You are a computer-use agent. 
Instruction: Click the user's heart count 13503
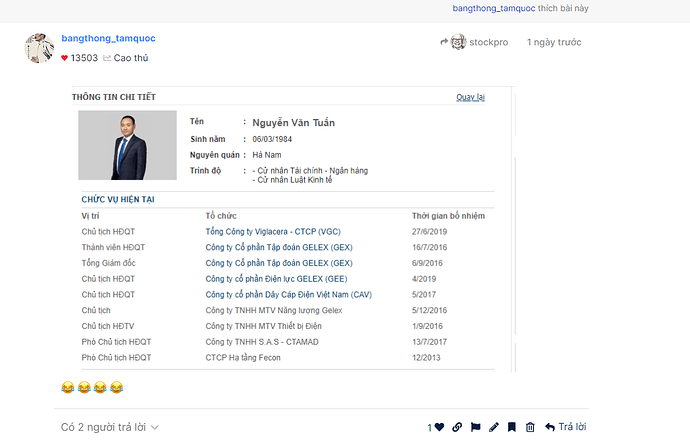point(80,58)
